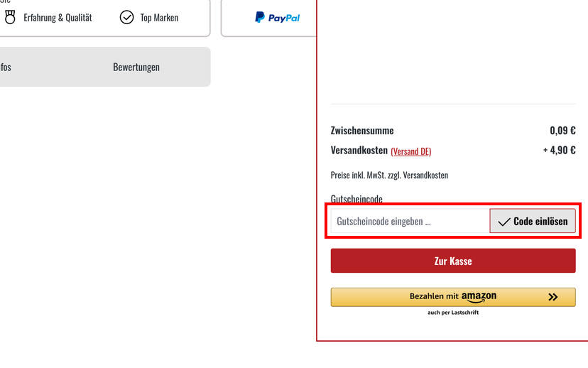Click the circled checkmark icon beside Top Marken
This screenshot has height=368, width=588.
[126, 17]
